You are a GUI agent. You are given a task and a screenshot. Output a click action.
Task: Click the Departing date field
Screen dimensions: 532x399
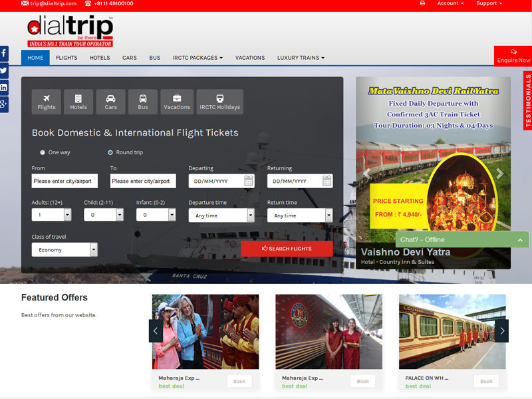221,181
